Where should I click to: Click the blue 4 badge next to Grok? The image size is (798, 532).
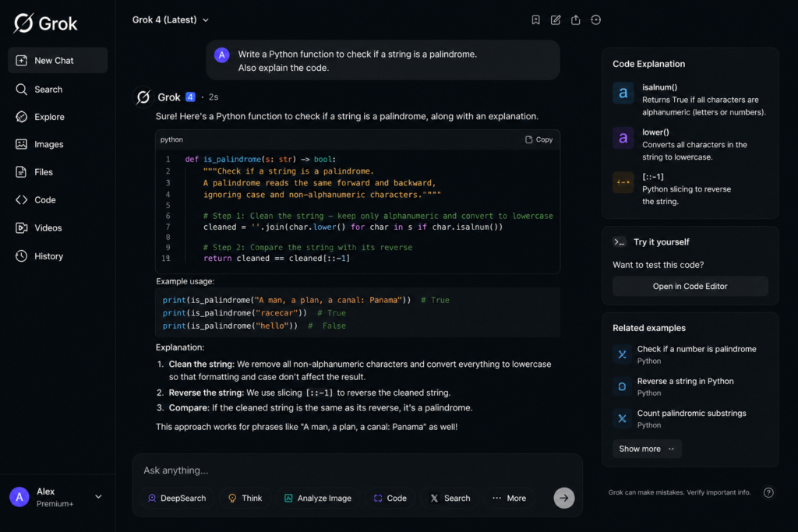click(190, 97)
